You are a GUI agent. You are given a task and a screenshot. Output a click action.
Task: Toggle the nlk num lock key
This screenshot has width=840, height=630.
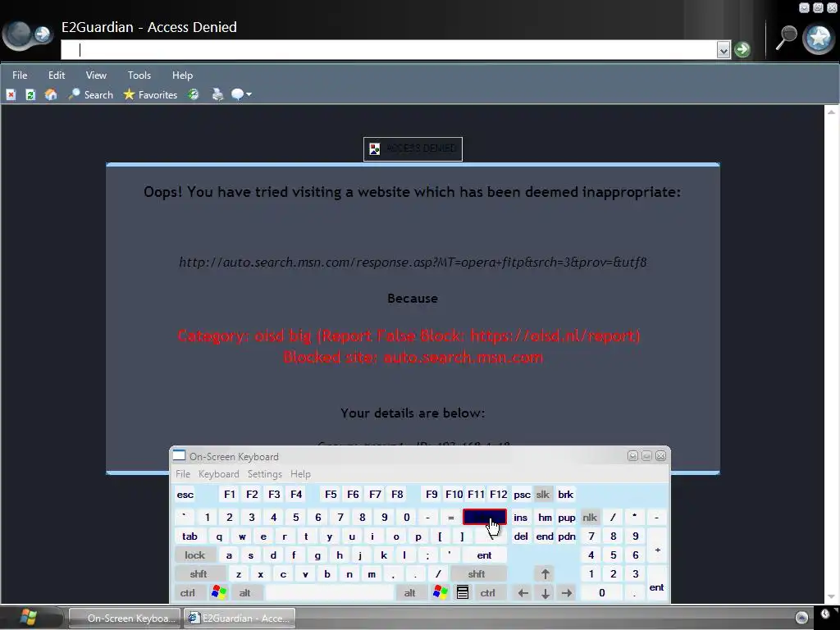coord(590,518)
